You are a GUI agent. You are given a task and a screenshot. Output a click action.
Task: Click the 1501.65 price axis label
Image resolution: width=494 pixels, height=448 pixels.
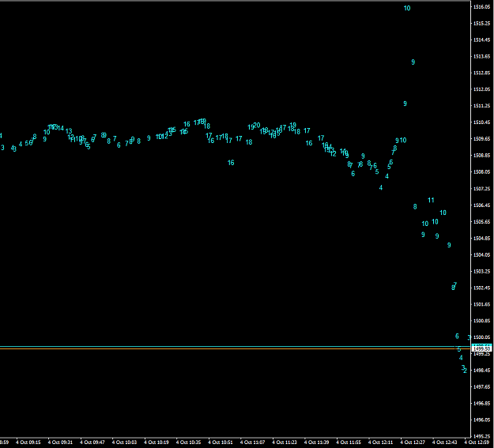click(x=481, y=304)
